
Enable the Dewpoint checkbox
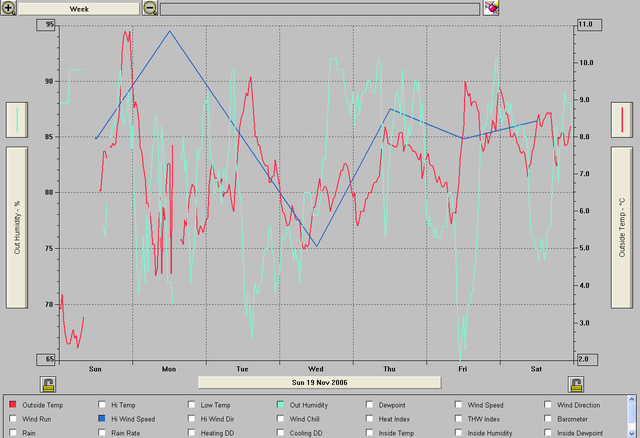point(370,405)
